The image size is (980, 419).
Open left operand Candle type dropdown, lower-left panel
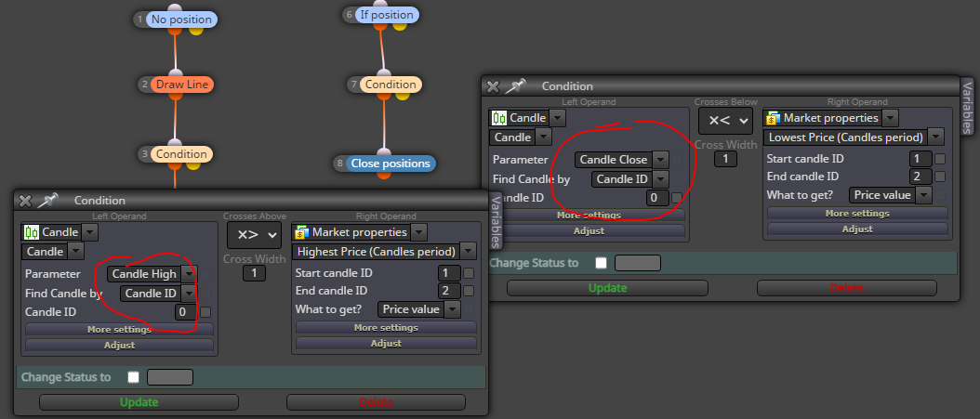point(90,232)
